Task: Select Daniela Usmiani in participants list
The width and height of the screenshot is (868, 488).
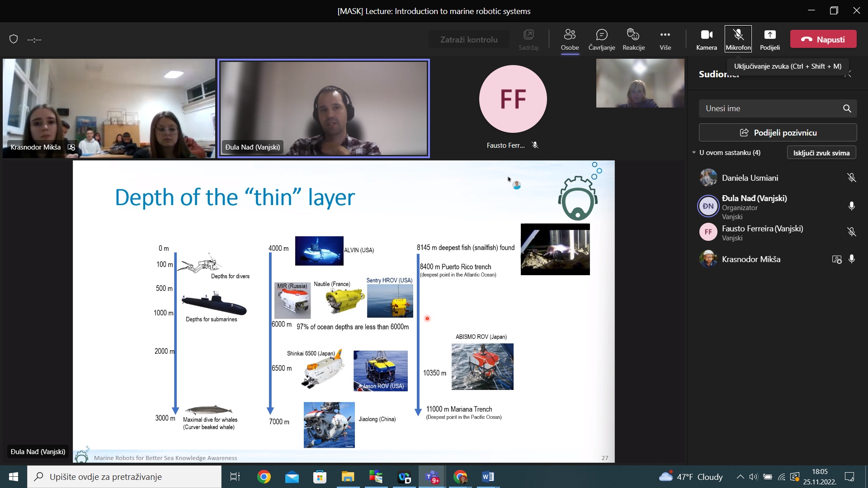Action: pyautogui.click(x=778, y=178)
